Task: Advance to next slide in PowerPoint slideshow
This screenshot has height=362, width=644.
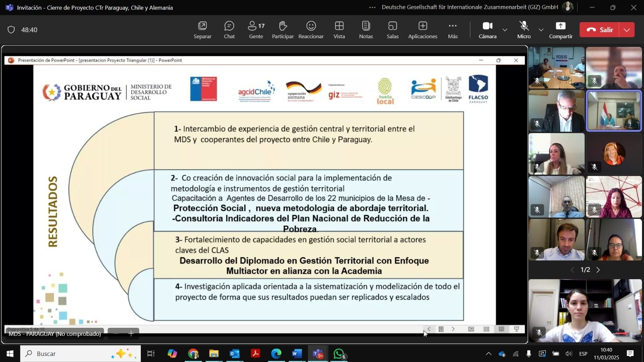Action: click(x=453, y=329)
